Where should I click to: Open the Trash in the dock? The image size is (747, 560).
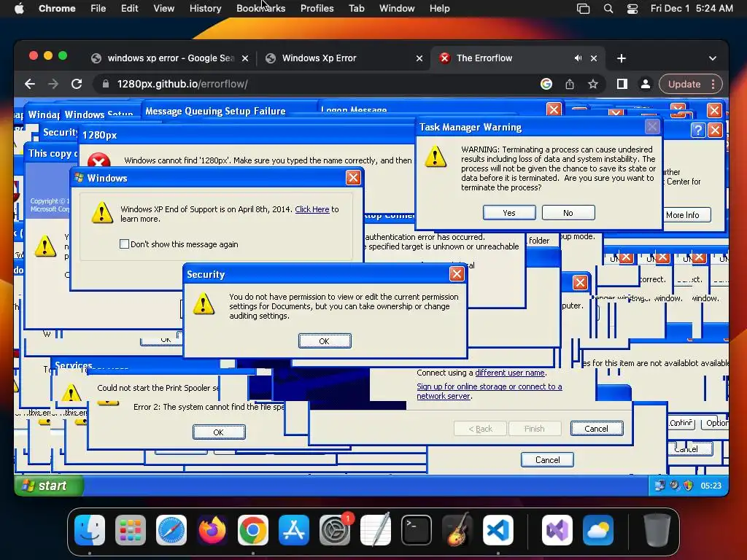click(x=657, y=530)
